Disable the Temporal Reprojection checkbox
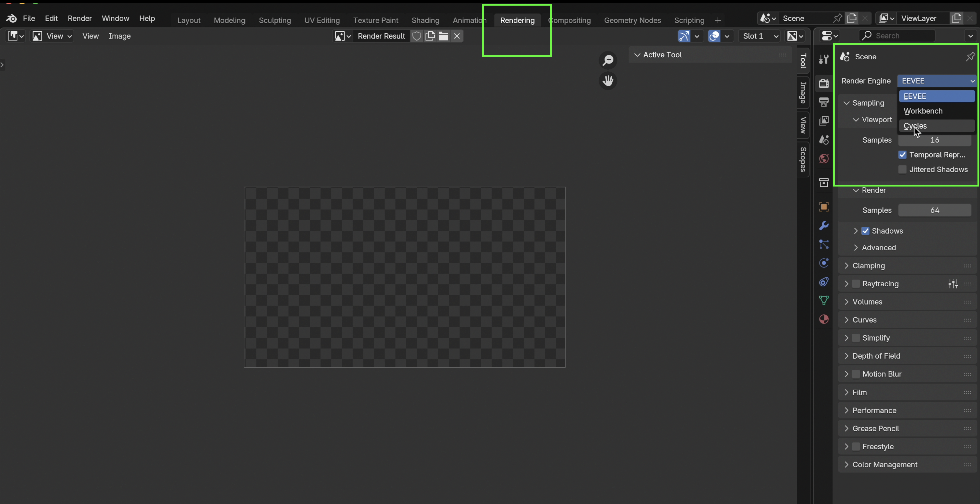 tap(902, 155)
